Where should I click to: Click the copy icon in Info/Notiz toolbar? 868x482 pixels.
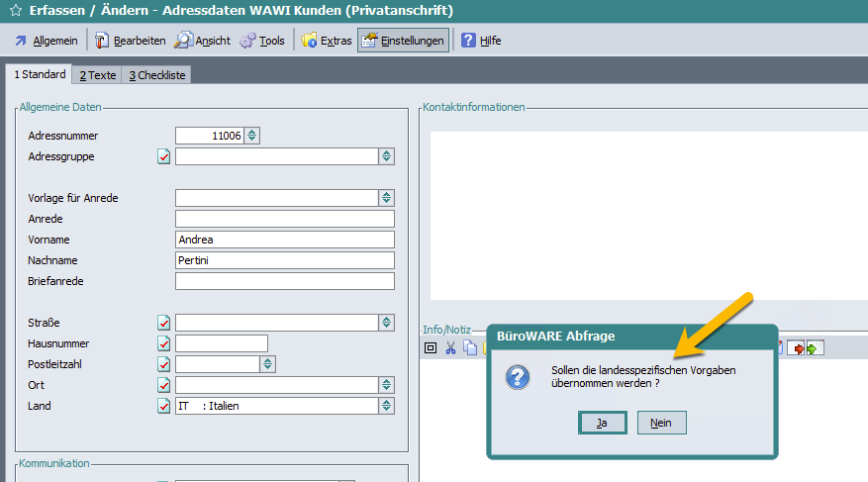pyautogui.click(x=470, y=347)
